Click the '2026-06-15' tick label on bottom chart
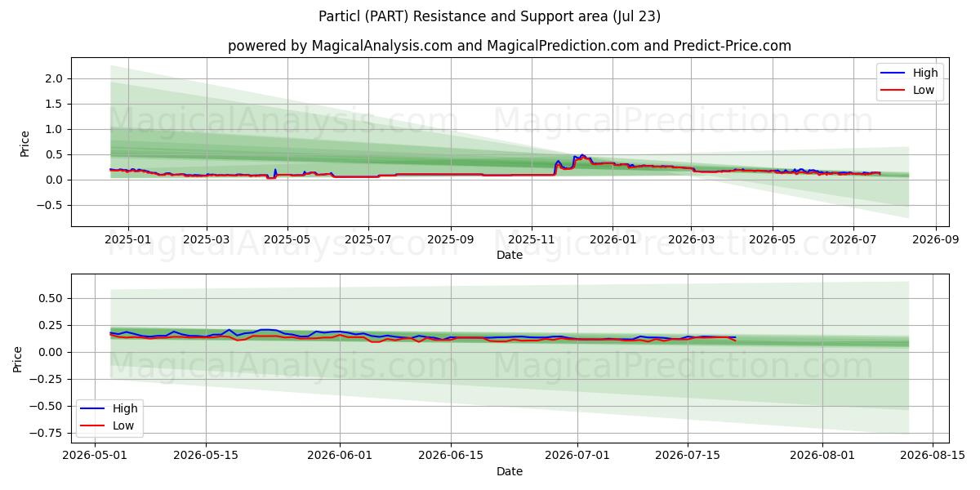The image size is (980, 490). (451, 456)
